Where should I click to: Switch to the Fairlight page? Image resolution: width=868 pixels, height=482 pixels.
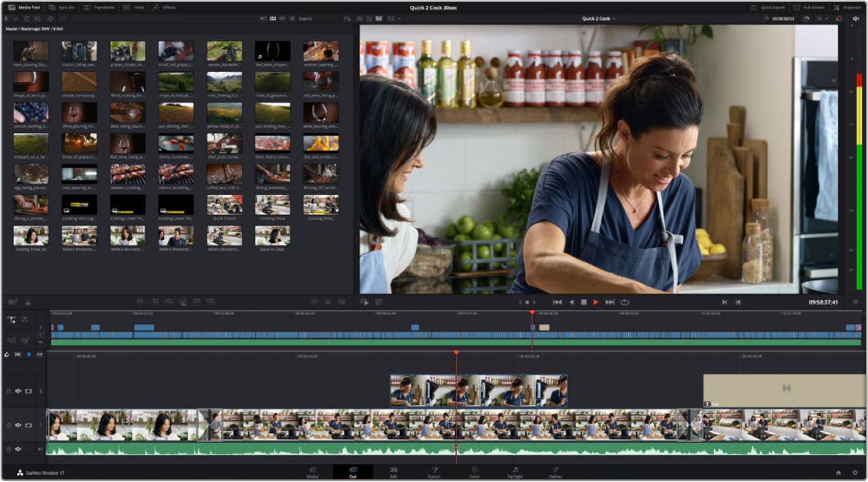coord(515,472)
